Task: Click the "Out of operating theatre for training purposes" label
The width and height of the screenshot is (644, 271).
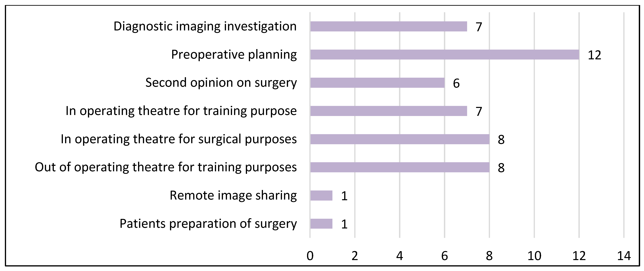Action: [x=165, y=167]
